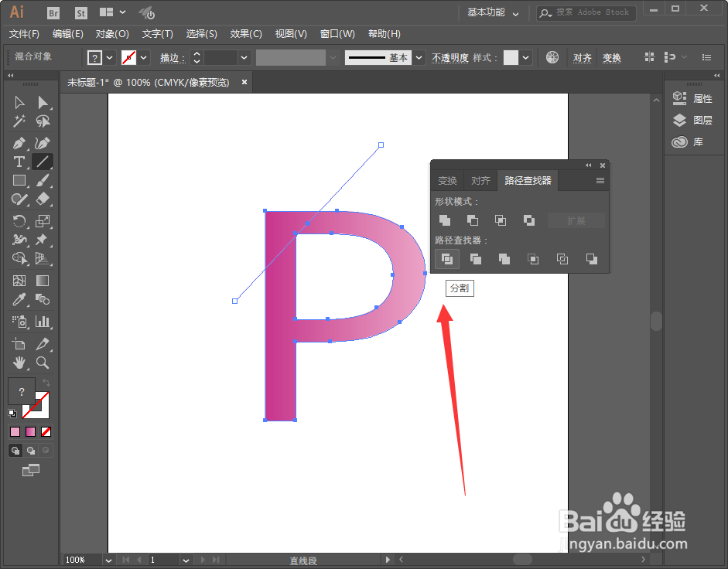Click the Minus Front shape mode button
728x569 pixels.
pos(473,220)
